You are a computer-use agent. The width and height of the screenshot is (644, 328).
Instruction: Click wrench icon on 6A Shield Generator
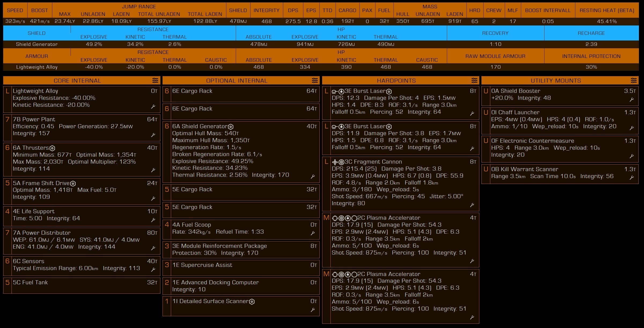(x=313, y=176)
